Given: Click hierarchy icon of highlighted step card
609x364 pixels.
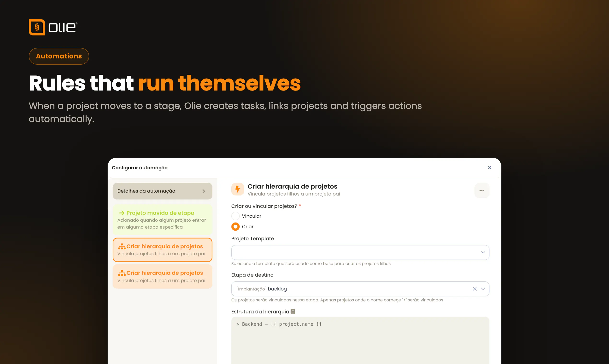Looking at the screenshot, I should pyautogui.click(x=122, y=246).
